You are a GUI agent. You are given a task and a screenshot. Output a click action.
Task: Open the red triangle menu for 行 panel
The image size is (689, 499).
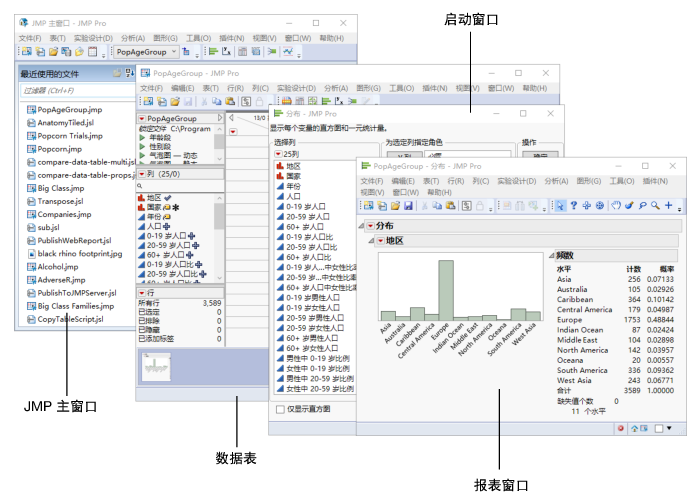pyautogui.click(x=142, y=293)
